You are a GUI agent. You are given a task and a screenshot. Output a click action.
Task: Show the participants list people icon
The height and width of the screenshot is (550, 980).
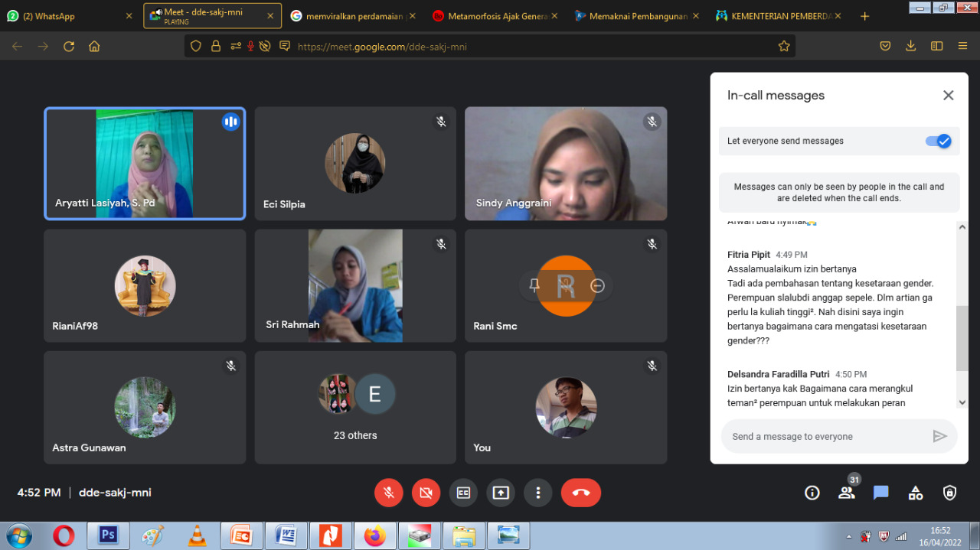point(847,493)
